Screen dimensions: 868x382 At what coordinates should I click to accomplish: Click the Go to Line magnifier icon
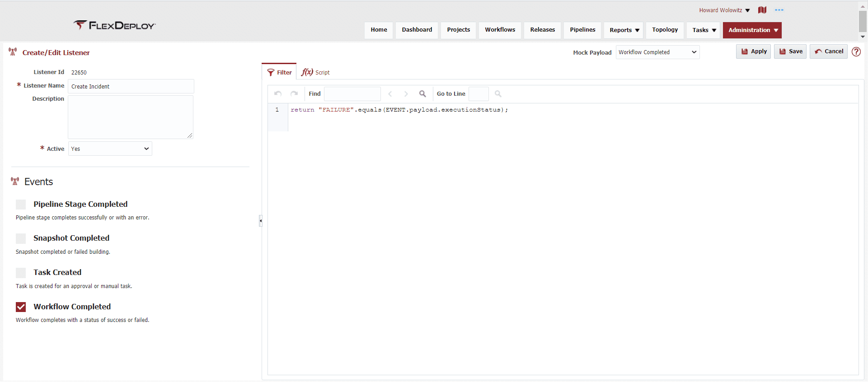click(x=498, y=94)
